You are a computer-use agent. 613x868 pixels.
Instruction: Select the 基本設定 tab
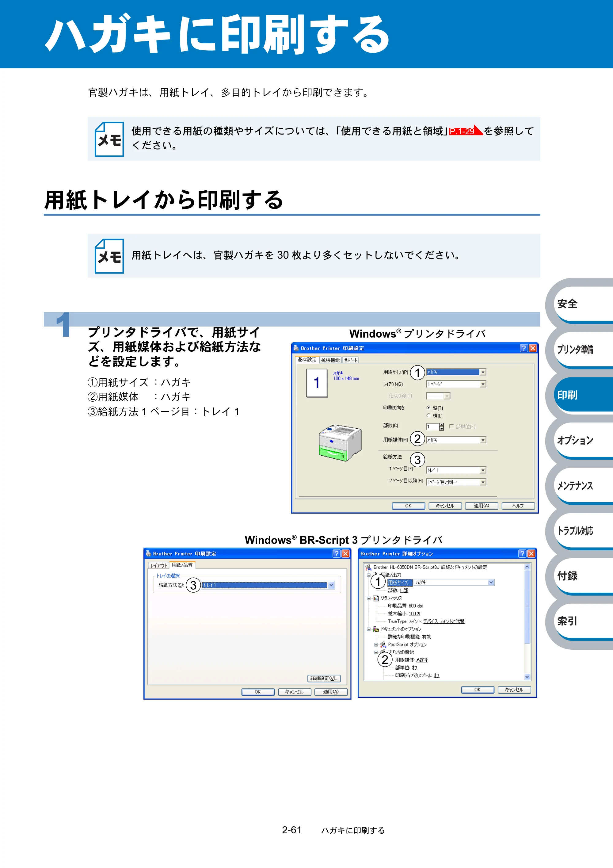tap(307, 359)
